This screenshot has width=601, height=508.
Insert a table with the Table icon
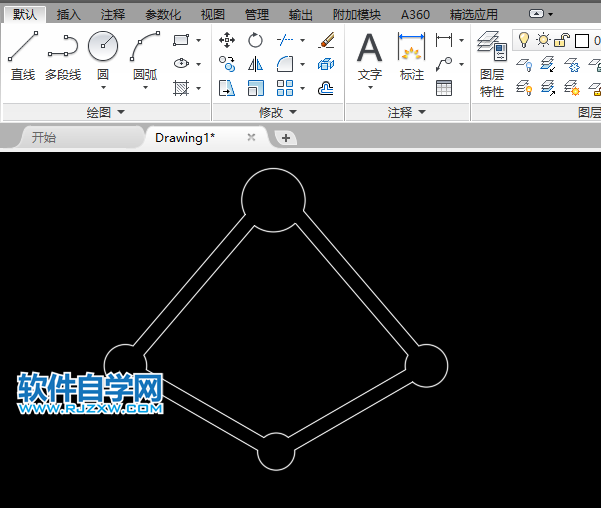tap(444, 88)
